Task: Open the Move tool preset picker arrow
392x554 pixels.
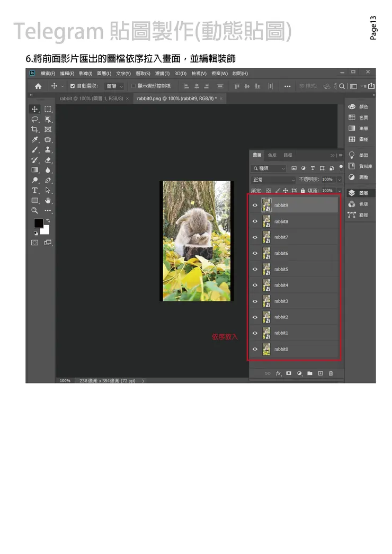Action: 63,86
